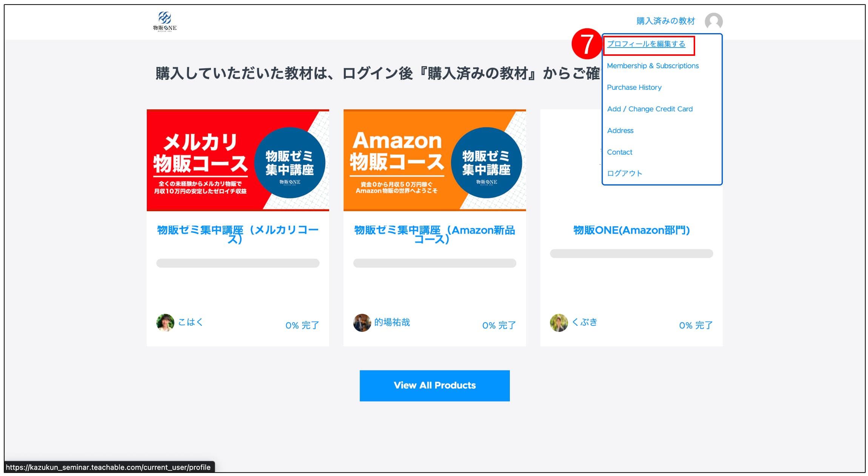Screen dimensions: 868x476
Task: Choose Add / Change Credit Card
Action: click(649, 109)
